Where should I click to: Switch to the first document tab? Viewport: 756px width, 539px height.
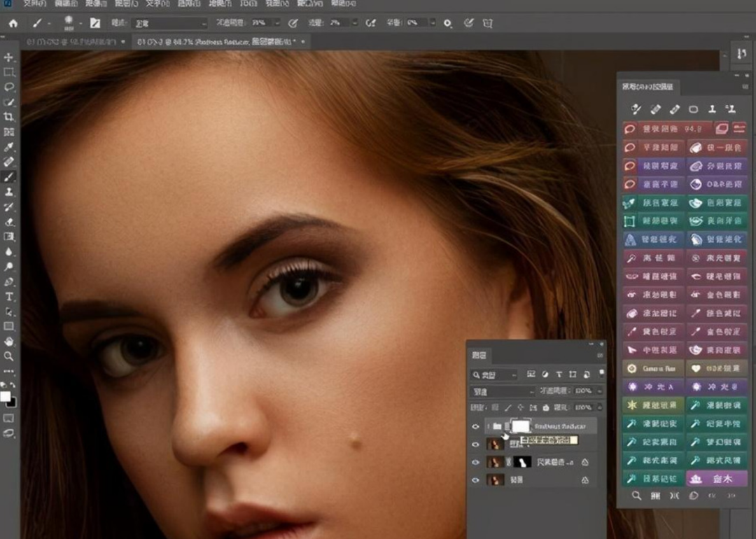[70, 42]
